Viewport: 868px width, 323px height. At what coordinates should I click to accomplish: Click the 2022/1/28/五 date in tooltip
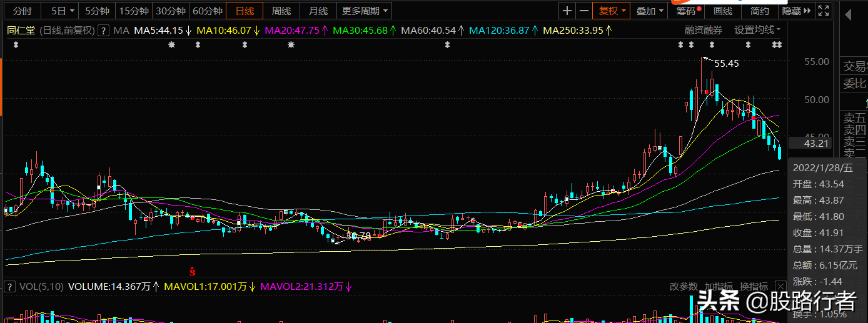coord(822,168)
